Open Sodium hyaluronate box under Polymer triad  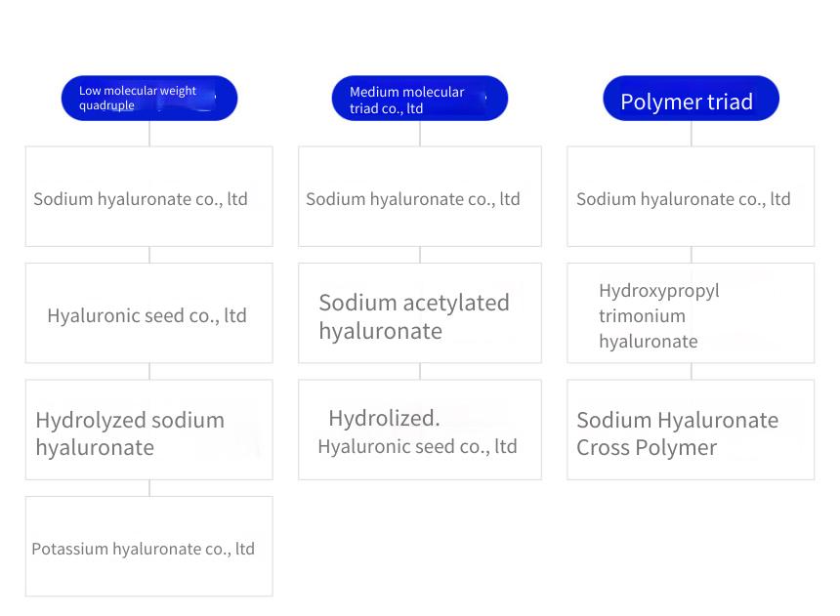coord(692,196)
